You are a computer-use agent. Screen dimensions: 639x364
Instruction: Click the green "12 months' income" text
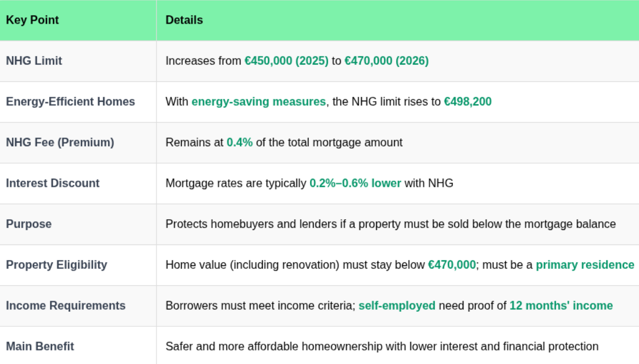pos(561,306)
